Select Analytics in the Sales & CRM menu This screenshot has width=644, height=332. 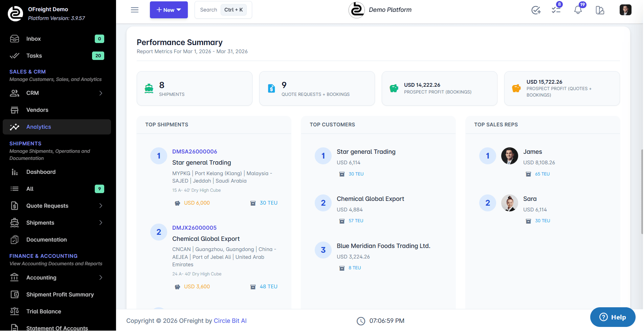point(39,127)
